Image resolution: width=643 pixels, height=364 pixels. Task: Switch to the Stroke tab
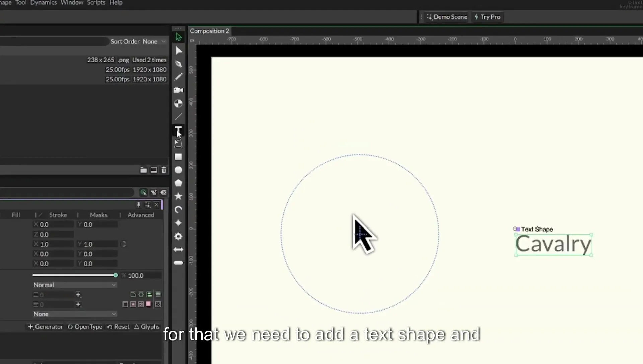[58, 215]
